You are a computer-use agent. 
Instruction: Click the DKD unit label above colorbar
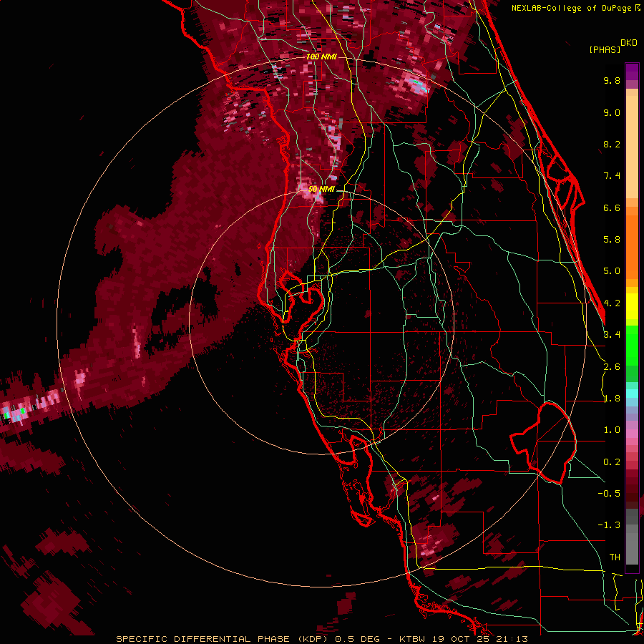629,43
